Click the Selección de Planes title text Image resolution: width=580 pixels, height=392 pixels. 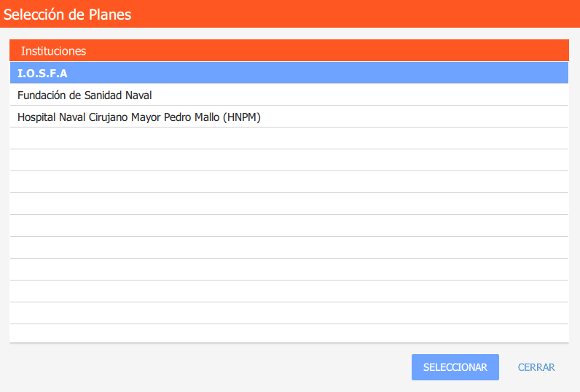[68, 14]
